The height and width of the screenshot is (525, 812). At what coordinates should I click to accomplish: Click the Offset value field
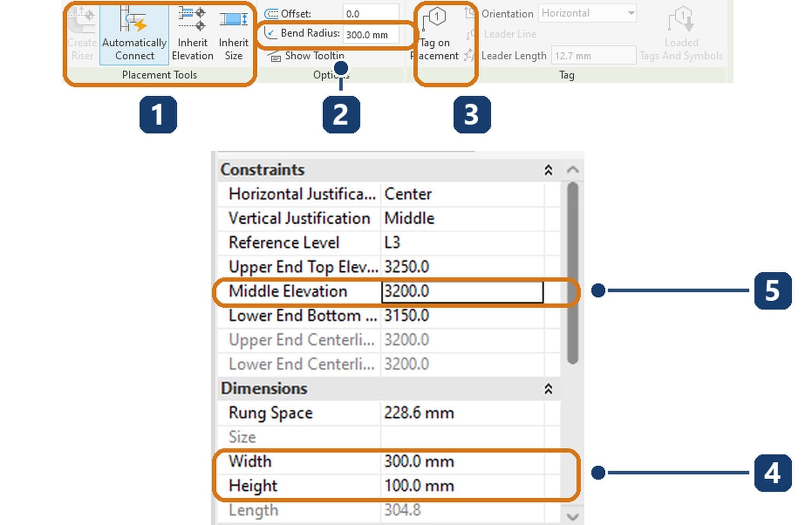point(371,13)
